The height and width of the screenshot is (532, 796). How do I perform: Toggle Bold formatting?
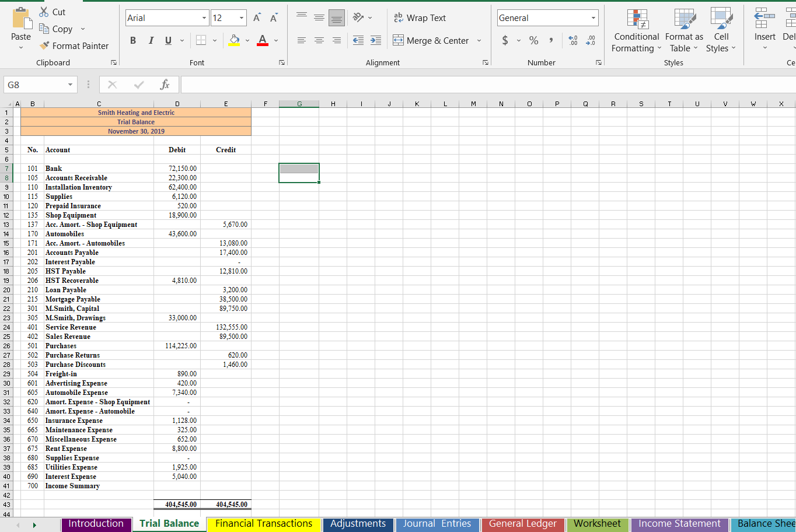coord(133,40)
